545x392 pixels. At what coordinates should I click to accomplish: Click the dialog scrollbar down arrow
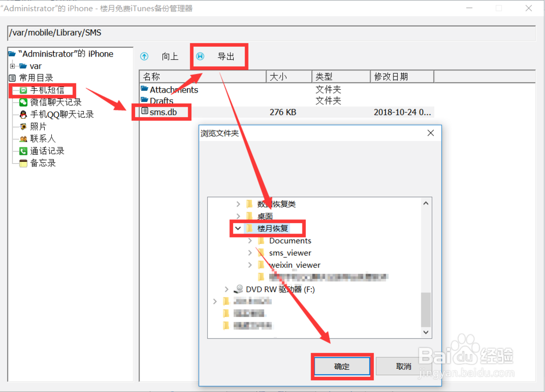point(426,332)
